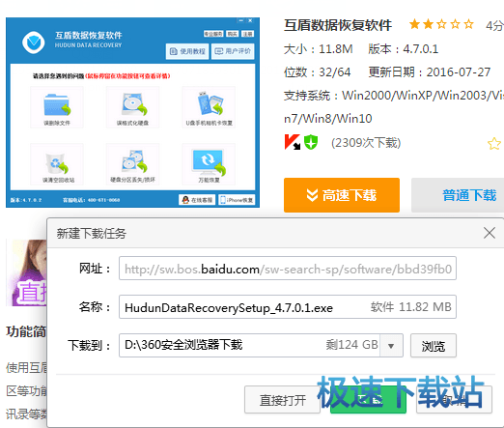Click the '剩124 GB' free space label
Screen dimensions: 504x428
(351, 345)
